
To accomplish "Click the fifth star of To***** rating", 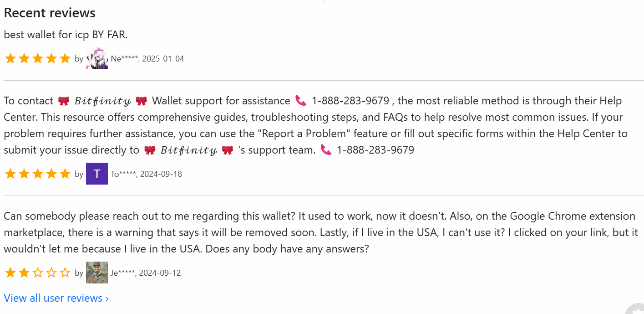I will (x=65, y=174).
